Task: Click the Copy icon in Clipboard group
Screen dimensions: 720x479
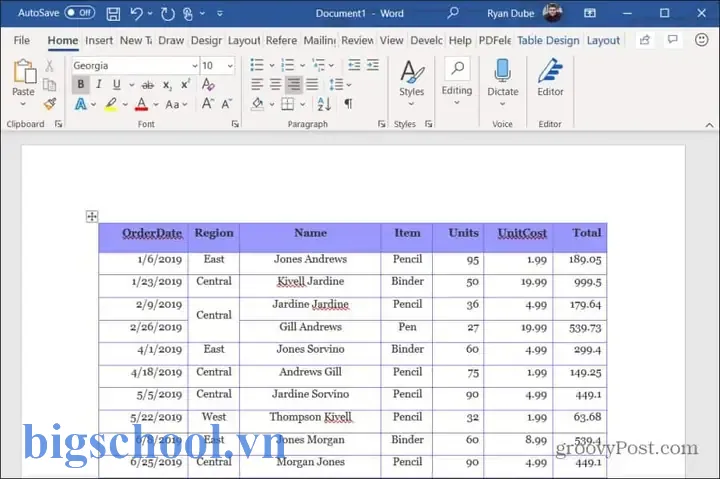Action: (x=49, y=85)
